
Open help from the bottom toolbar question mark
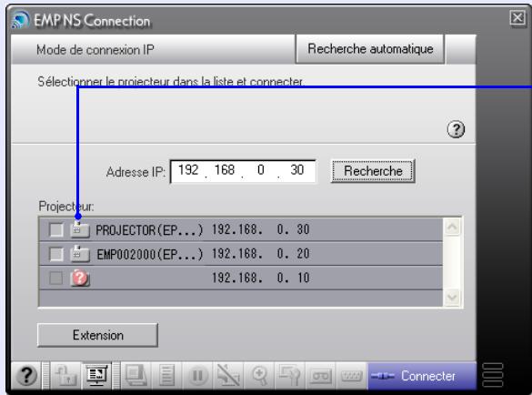tap(26, 376)
